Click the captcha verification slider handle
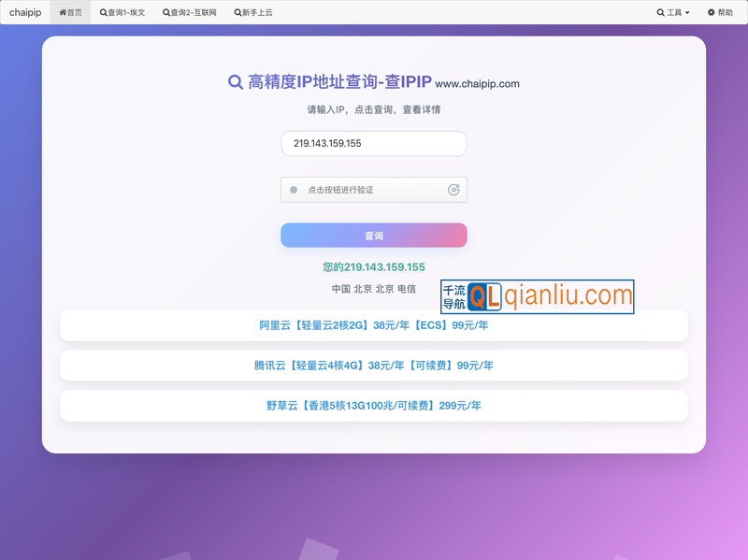Image resolution: width=748 pixels, height=560 pixels. [x=295, y=190]
